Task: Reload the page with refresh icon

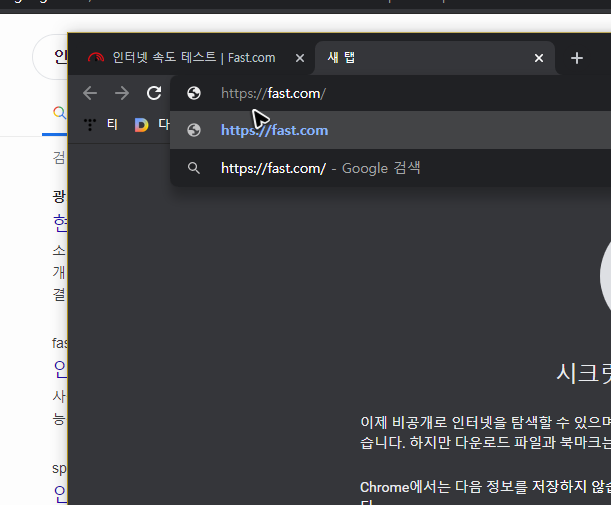Action: (154, 93)
